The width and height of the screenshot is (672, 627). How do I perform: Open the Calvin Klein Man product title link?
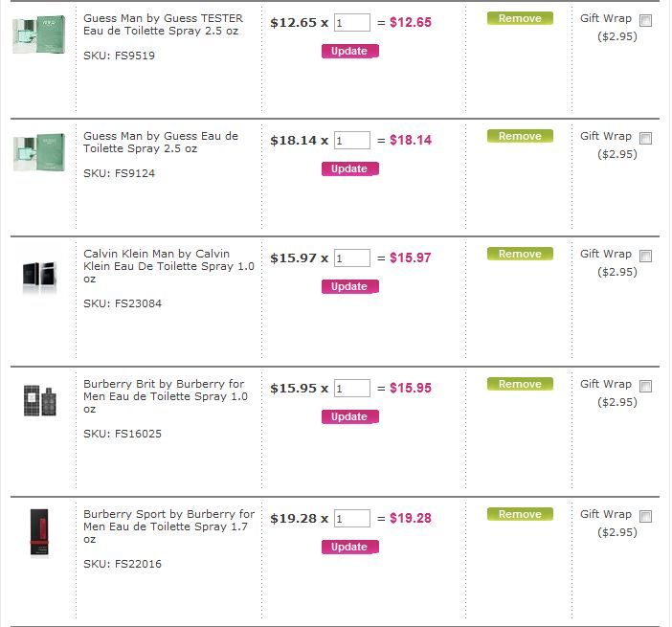coord(168,266)
